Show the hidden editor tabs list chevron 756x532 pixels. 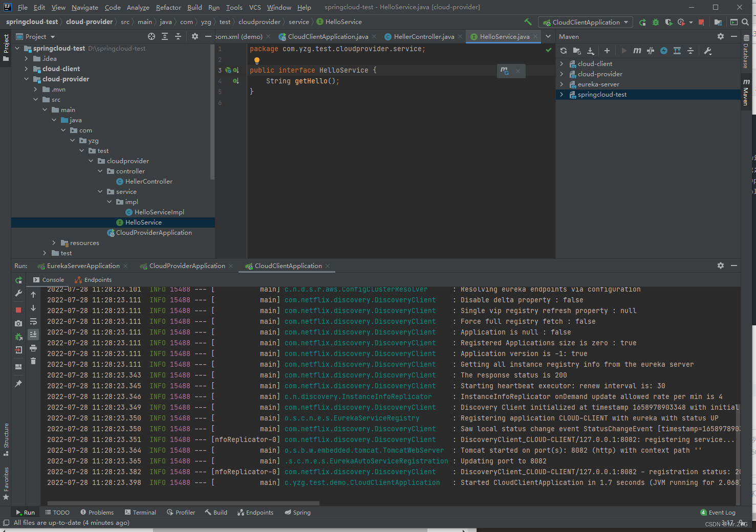tap(548, 36)
